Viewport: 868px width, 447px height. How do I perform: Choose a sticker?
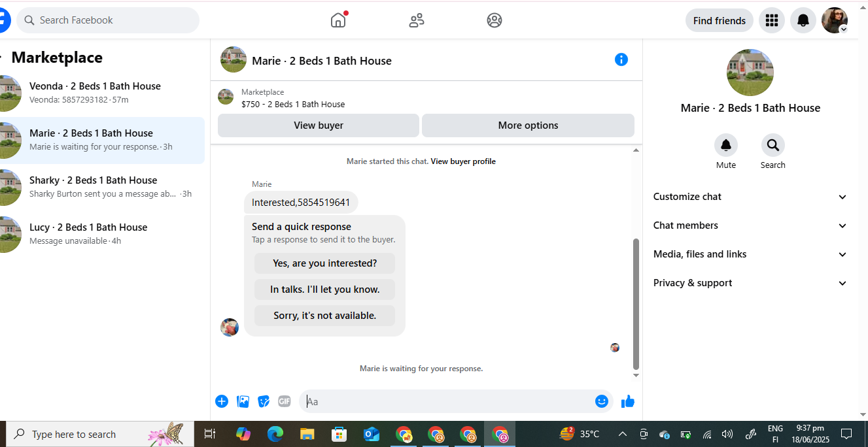264,401
